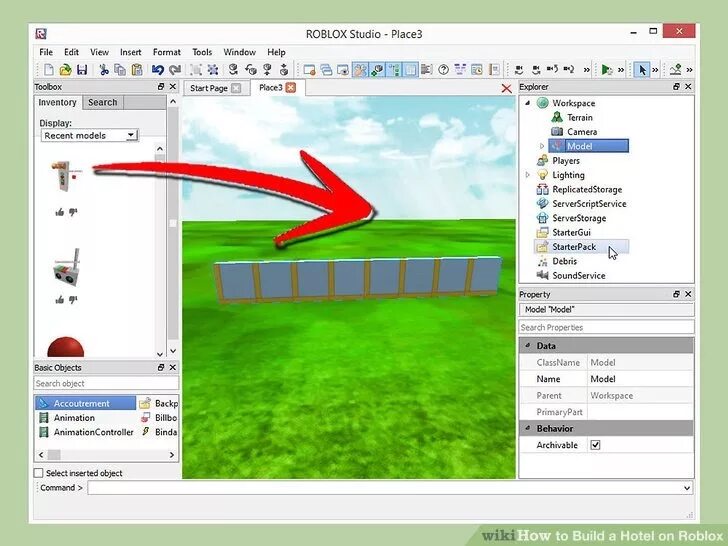Click the Group selection toolbar icon
728x546 pixels.
[196, 70]
